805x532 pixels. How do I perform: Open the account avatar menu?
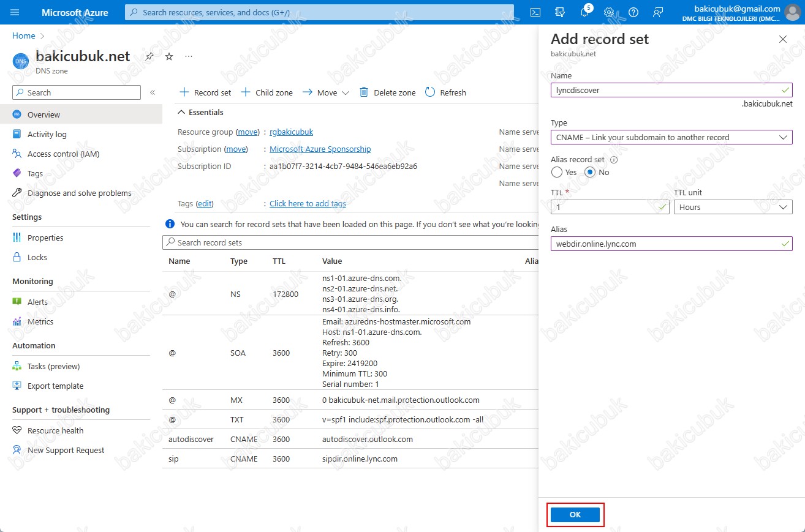[x=792, y=12]
